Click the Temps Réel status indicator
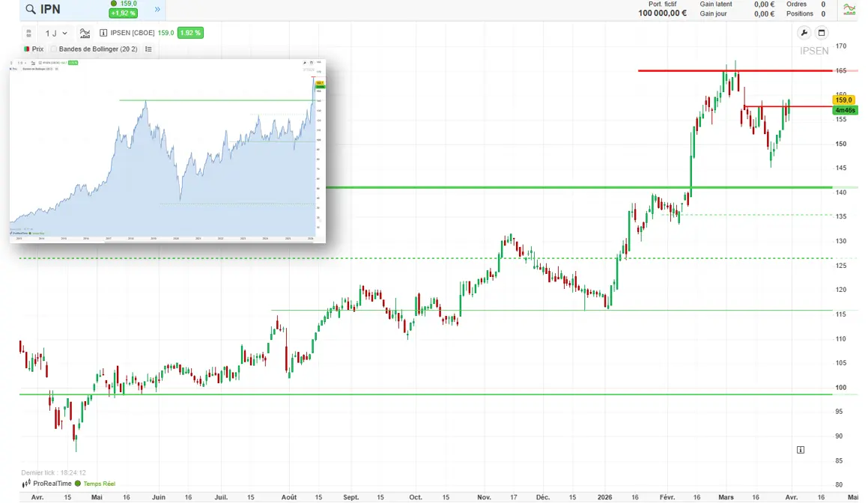This screenshot has height=503, width=868. [94, 484]
